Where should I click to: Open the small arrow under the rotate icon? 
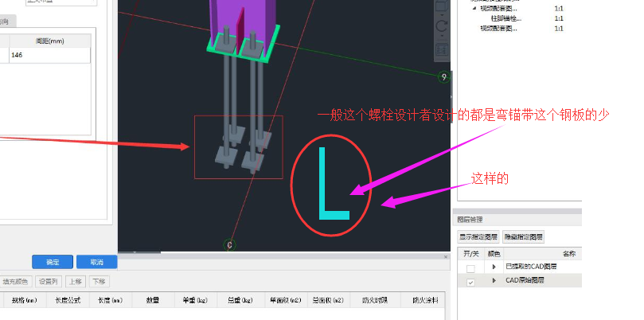pyautogui.click(x=442, y=36)
